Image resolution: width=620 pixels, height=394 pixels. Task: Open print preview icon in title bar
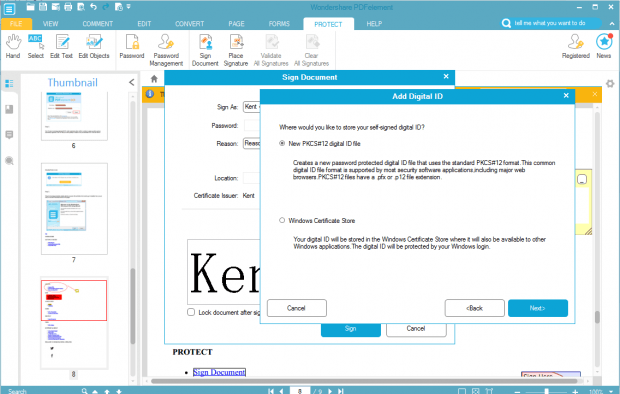pos(81,7)
